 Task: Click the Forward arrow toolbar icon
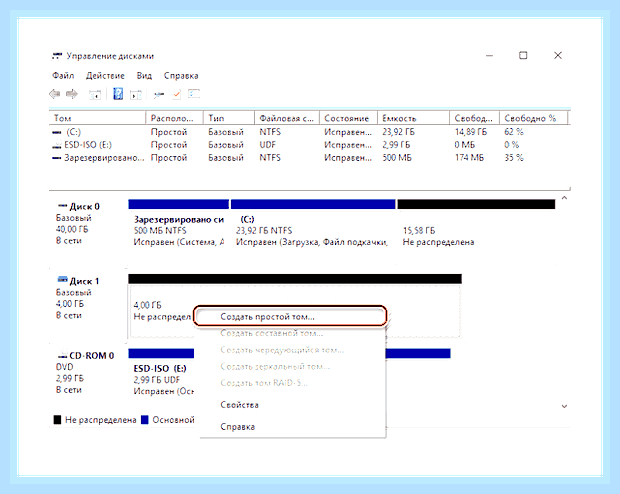click(x=72, y=94)
